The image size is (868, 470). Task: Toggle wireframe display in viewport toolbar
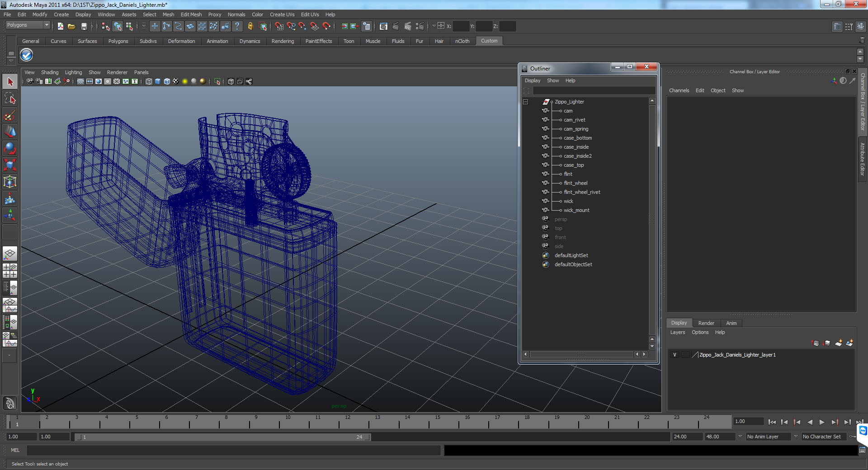pos(149,81)
